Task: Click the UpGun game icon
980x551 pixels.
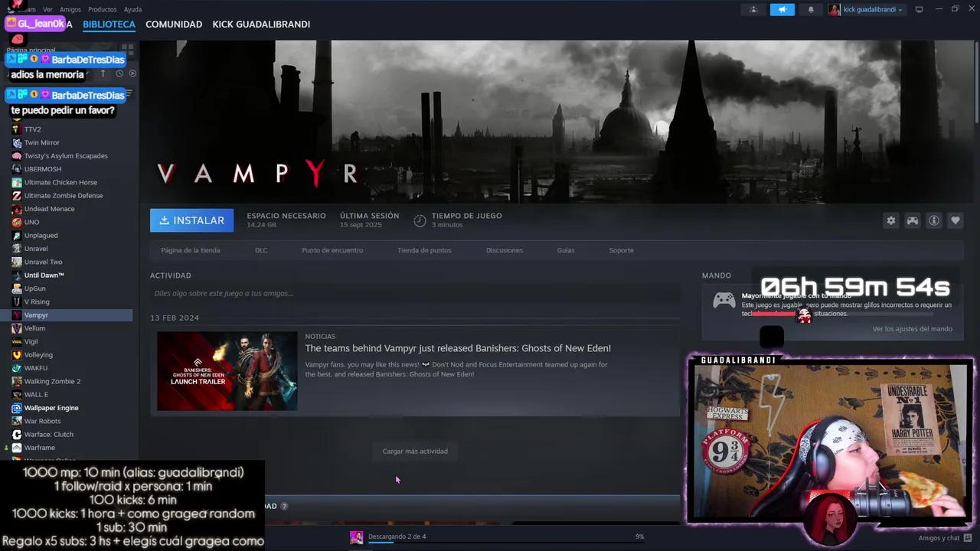Action: click(x=17, y=289)
